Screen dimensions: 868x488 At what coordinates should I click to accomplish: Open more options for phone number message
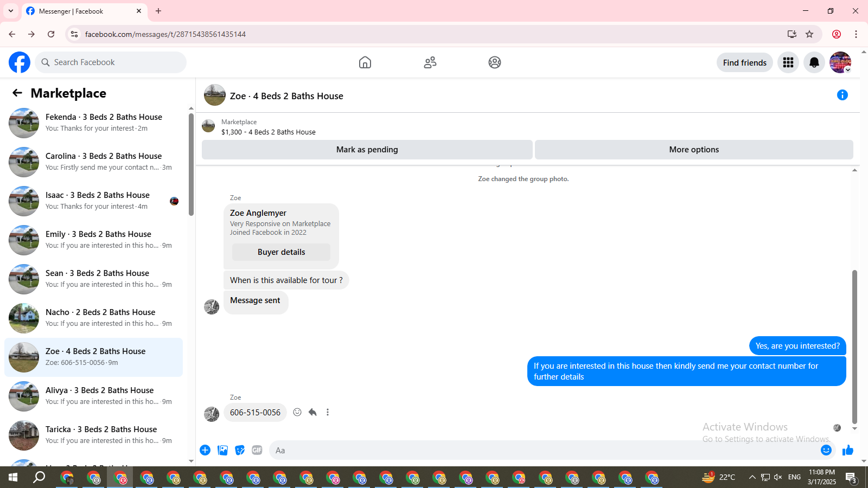click(x=328, y=412)
